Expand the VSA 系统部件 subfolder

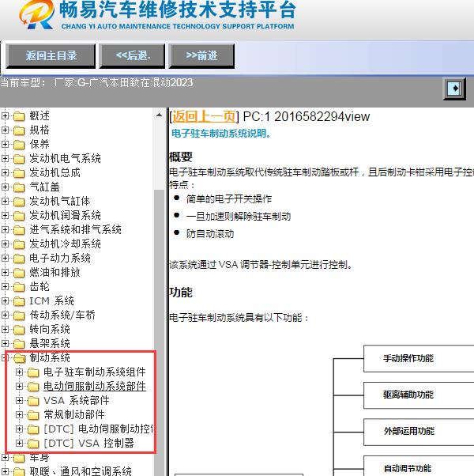pos(19,400)
